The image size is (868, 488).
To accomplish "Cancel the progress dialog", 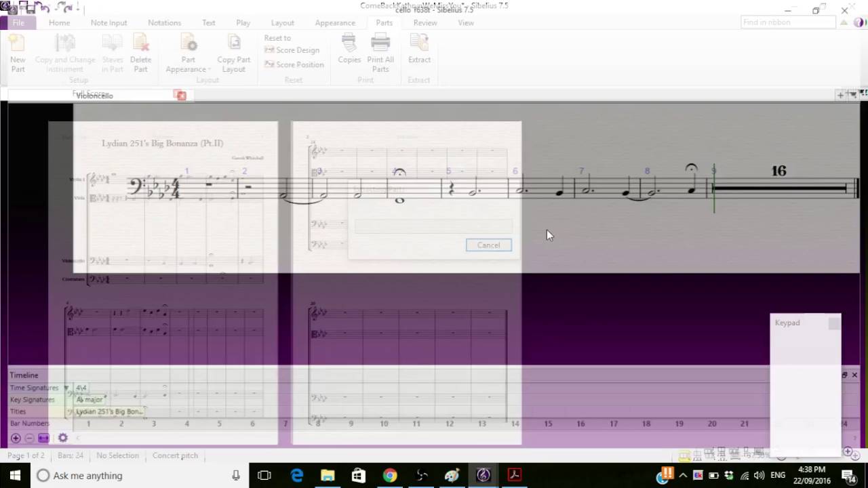I will 488,245.
